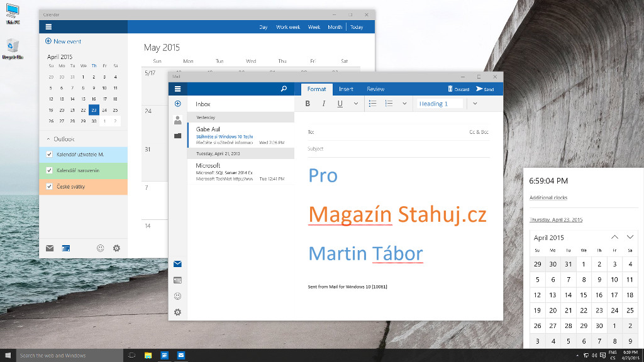Show Cc & Bcc fields
The width and height of the screenshot is (644, 362).
point(479,132)
